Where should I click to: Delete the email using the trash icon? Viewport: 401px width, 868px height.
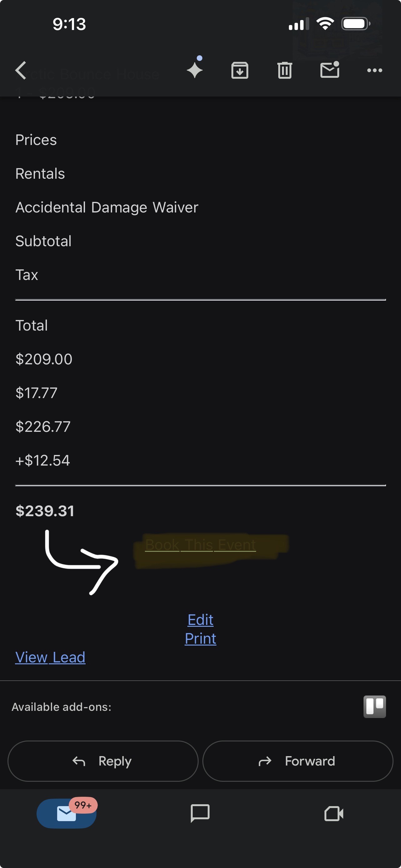[285, 70]
